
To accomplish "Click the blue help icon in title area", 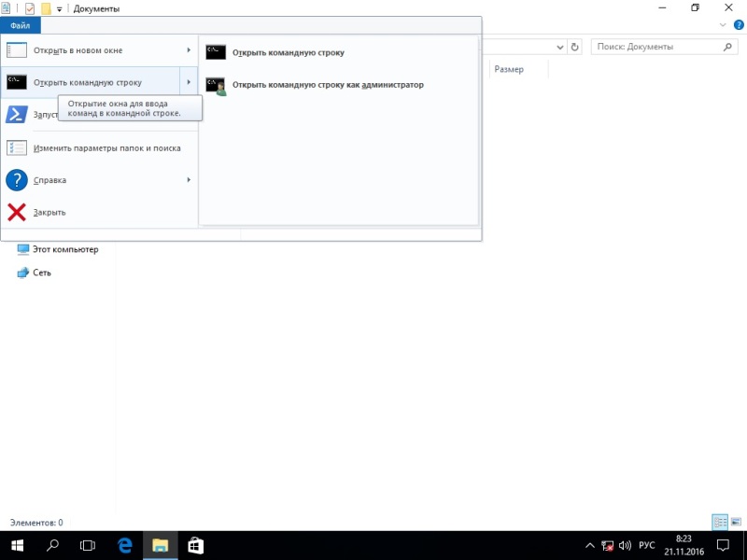I will click(739, 25).
